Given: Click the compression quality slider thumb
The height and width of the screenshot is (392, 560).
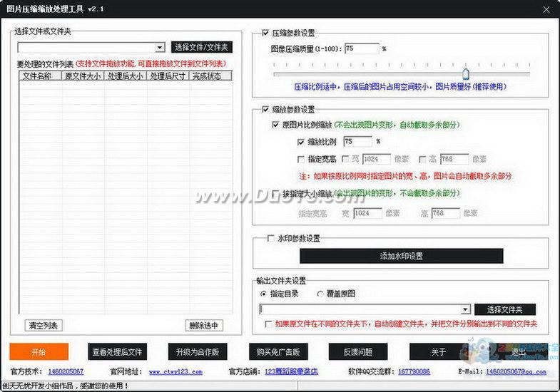Looking at the screenshot, I should click(x=466, y=73).
